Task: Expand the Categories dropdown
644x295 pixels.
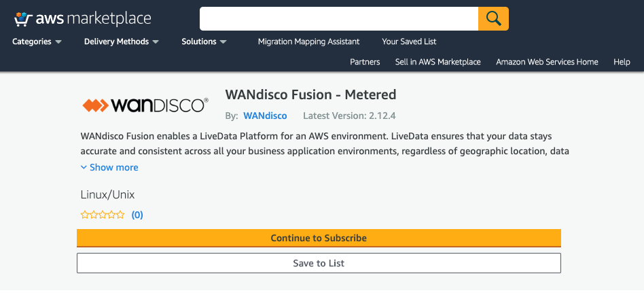Action: point(37,41)
